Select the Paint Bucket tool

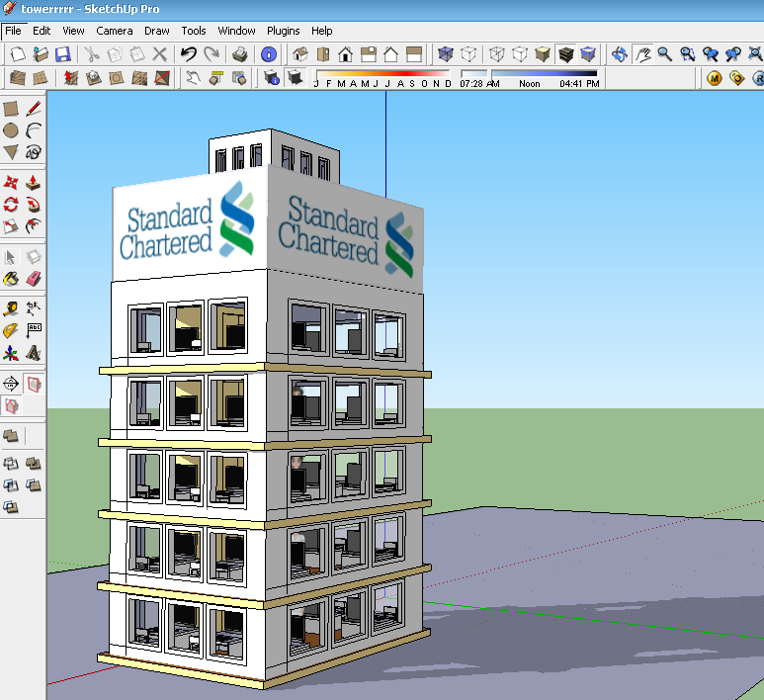(x=11, y=279)
